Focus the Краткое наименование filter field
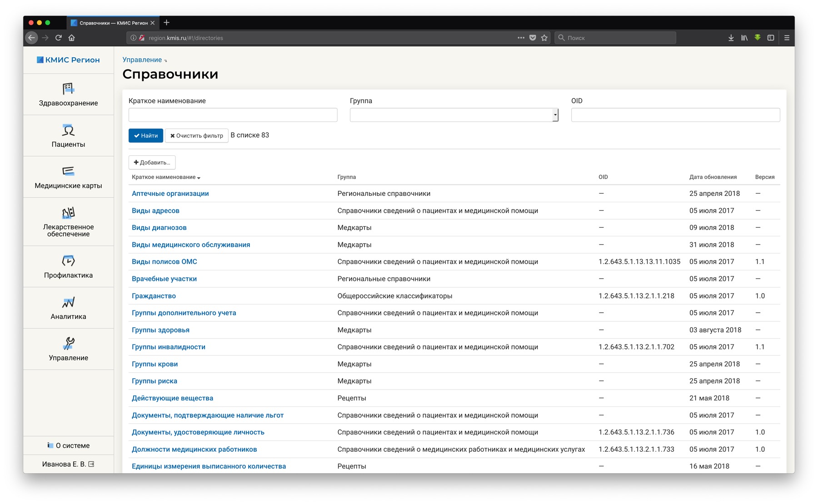 pyautogui.click(x=233, y=115)
